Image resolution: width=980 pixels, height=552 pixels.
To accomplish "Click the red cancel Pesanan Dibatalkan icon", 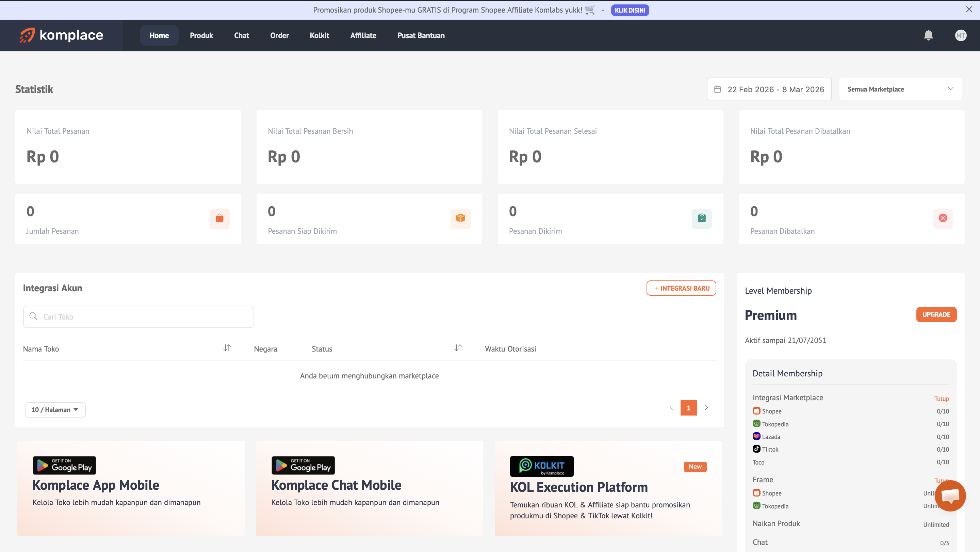I will 943,218.
